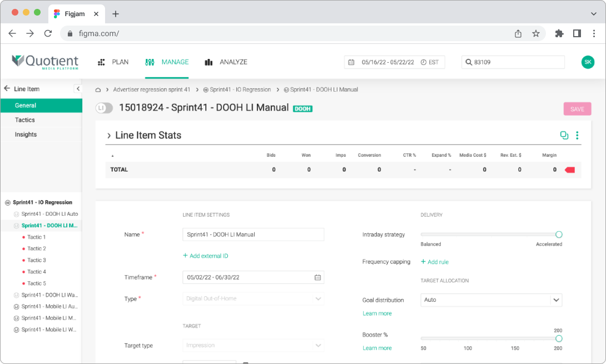The image size is (606, 364).
Task: Go back using the Line Item arrow
Action: point(7,88)
